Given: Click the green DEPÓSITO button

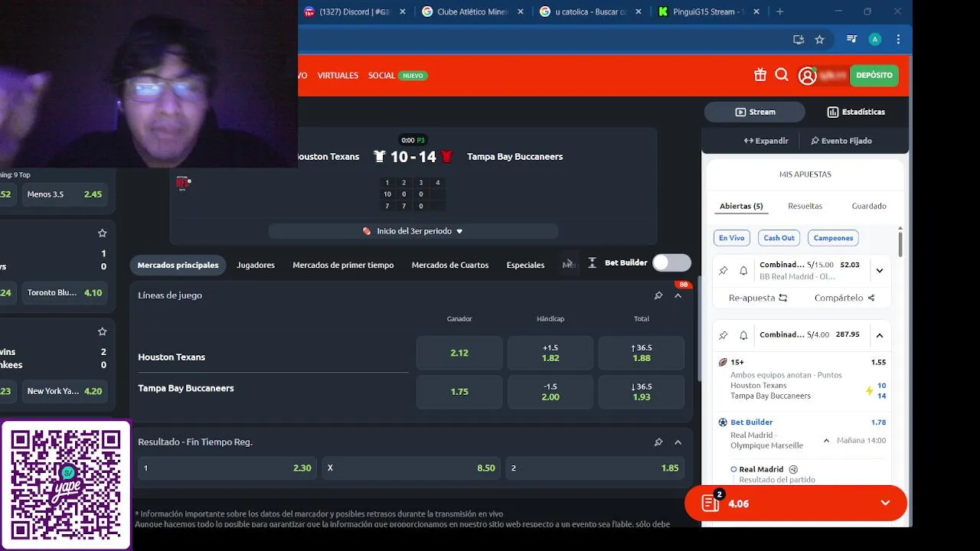Looking at the screenshot, I should tap(874, 75).
